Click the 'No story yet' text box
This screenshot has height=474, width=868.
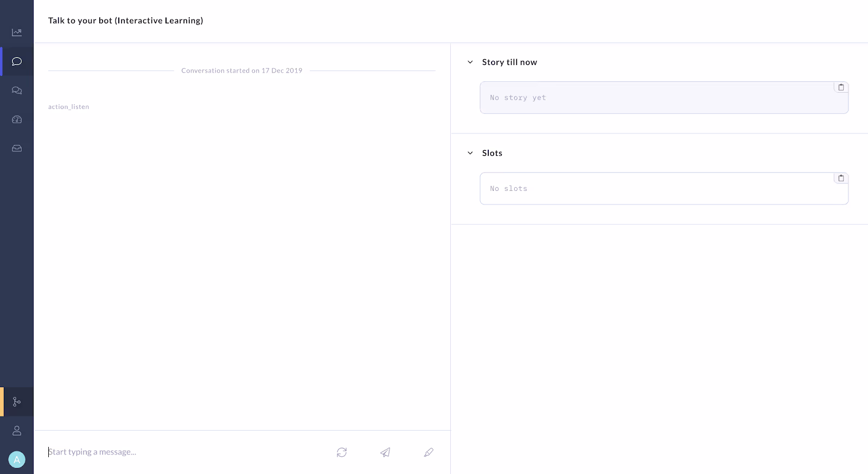(x=664, y=98)
